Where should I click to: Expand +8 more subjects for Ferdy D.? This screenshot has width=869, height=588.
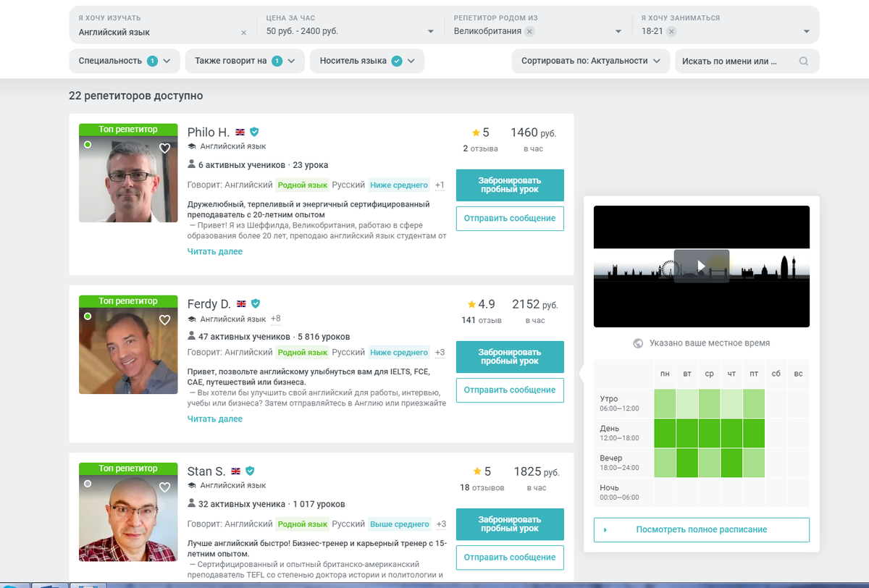point(276,319)
